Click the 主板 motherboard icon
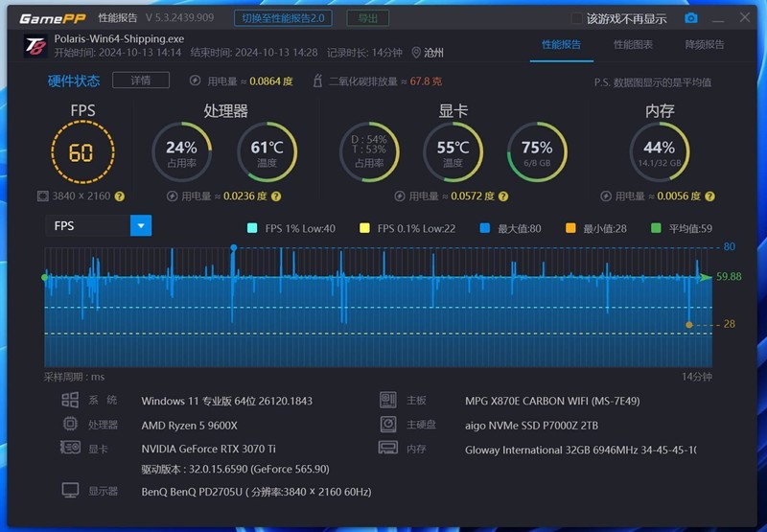This screenshot has width=767, height=532. tap(388, 400)
